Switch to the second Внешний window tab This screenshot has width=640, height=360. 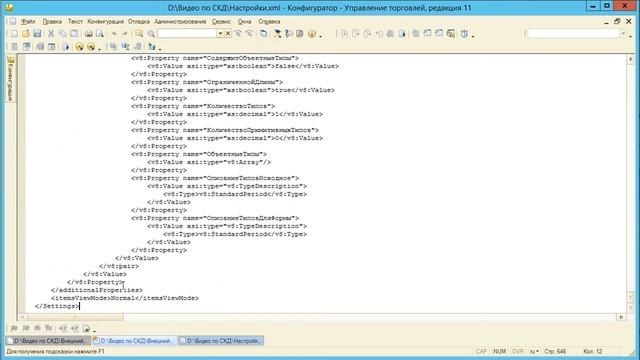coord(134,340)
